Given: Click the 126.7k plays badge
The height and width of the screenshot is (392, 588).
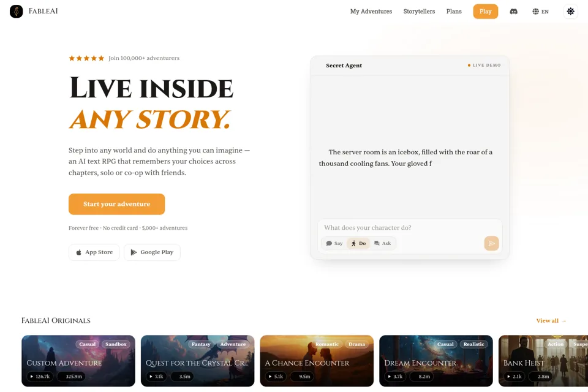Looking at the screenshot, I should click(x=40, y=376).
